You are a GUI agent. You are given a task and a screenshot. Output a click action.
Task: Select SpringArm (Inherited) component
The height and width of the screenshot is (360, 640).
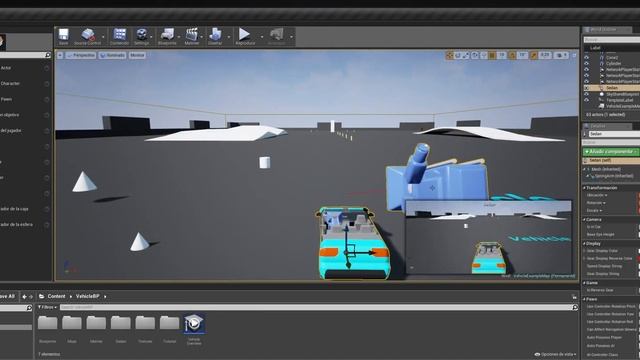(614, 176)
